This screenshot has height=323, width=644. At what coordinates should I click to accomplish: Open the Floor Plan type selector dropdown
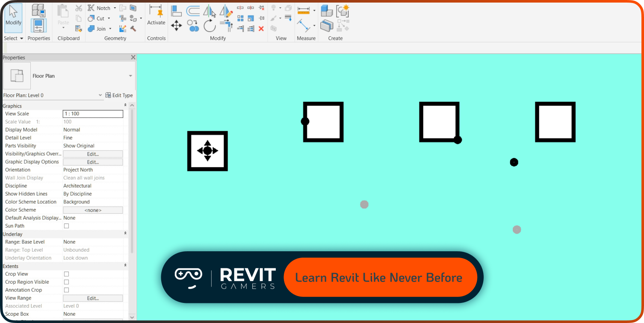tap(130, 76)
